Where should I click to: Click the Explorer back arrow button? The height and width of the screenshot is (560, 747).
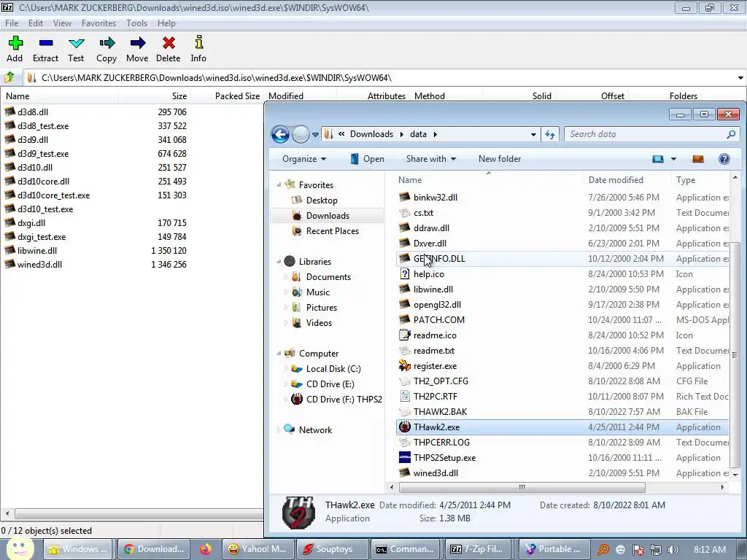(x=280, y=134)
